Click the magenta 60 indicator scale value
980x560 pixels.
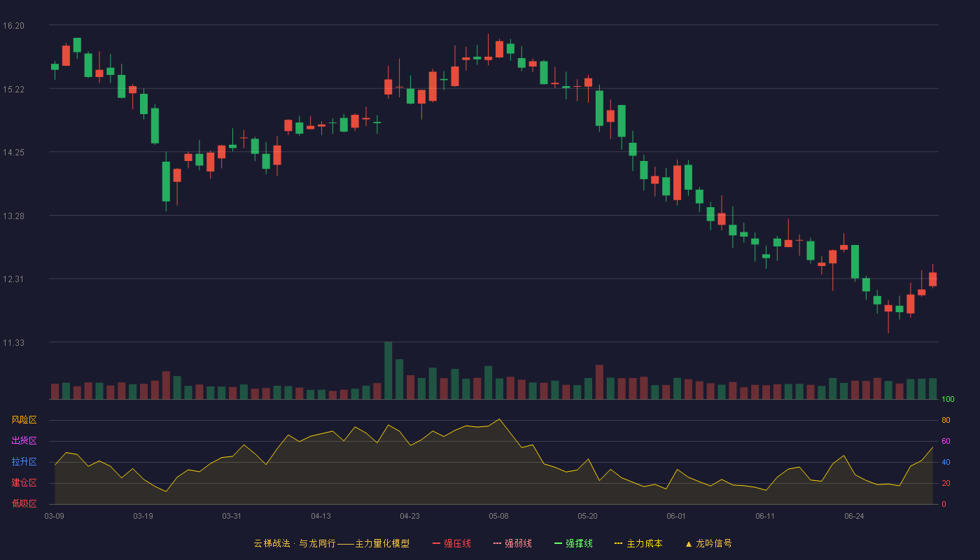tap(946, 442)
